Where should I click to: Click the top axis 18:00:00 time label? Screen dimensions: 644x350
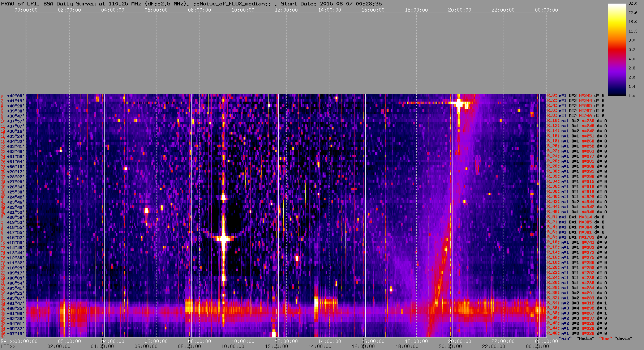[x=416, y=10]
